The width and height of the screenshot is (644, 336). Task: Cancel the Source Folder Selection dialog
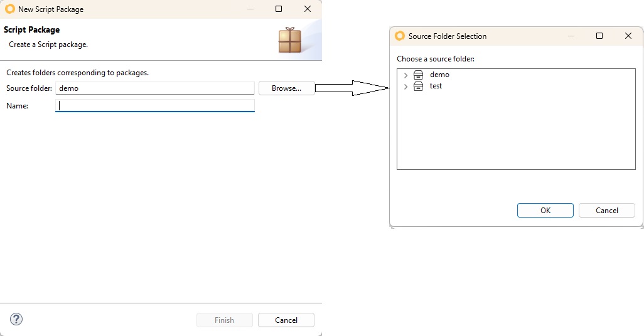point(606,211)
